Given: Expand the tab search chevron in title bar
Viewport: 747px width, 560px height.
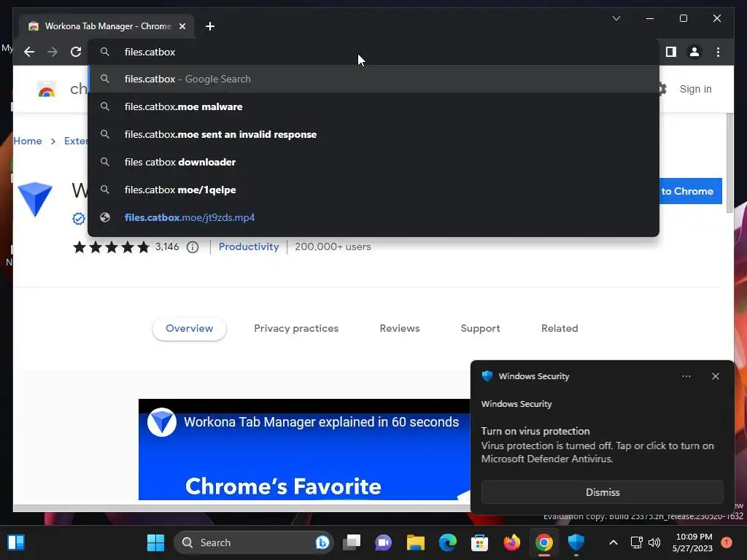Looking at the screenshot, I should (616, 18).
